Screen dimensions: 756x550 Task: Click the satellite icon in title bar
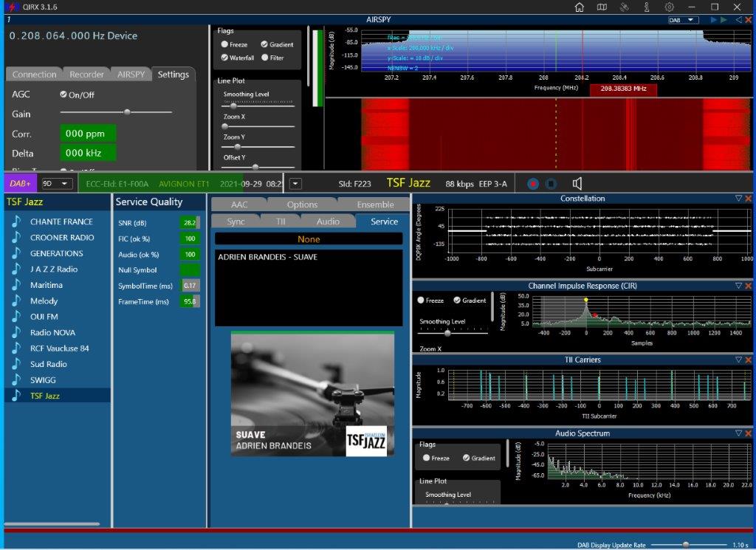tap(625, 7)
